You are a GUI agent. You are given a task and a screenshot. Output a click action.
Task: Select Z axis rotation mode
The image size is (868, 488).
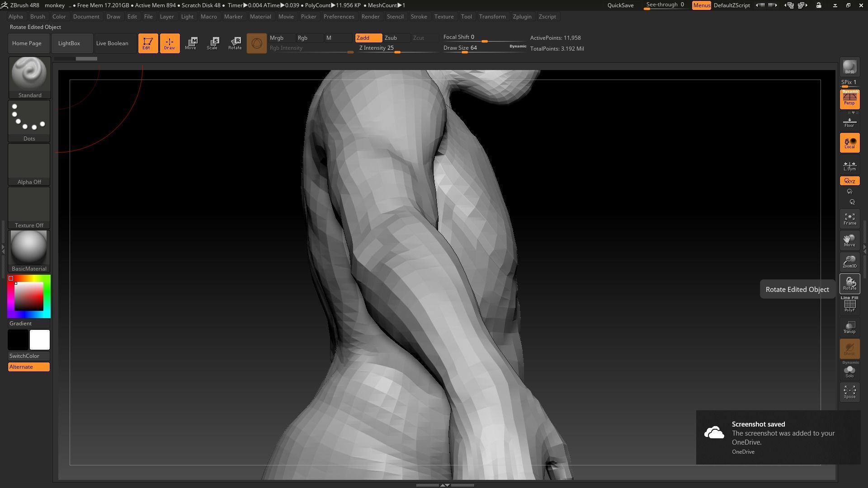[852, 202]
